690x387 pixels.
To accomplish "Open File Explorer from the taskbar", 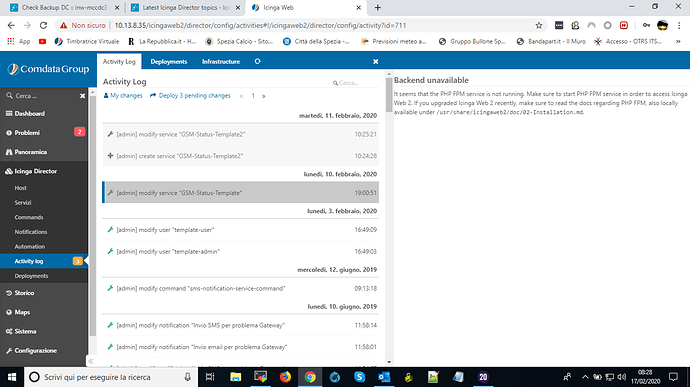I will [235, 377].
